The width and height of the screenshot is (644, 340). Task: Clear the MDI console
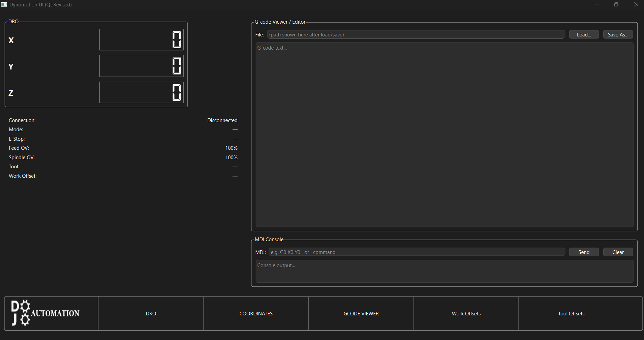click(618, 252)
